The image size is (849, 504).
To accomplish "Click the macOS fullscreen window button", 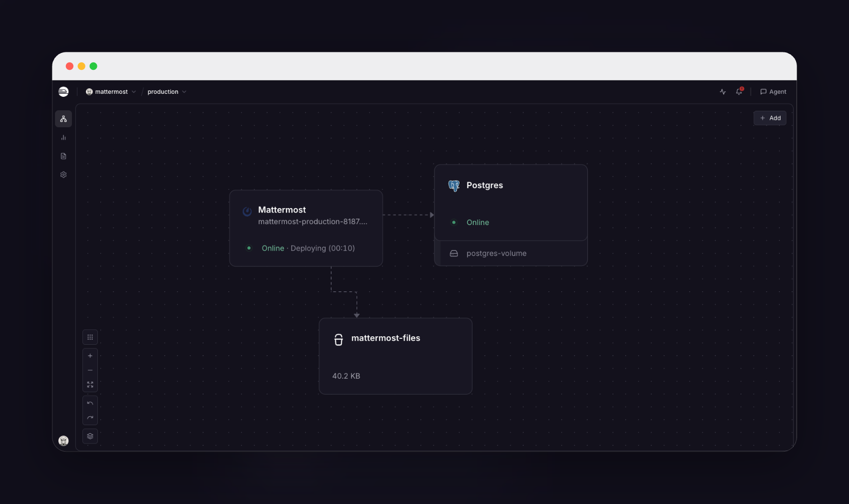I will (x=93, y=66).
